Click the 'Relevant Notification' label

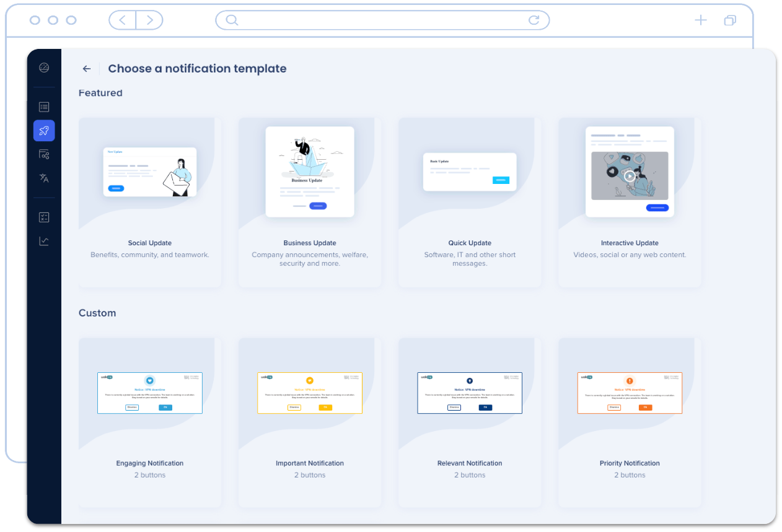(470, 463)
